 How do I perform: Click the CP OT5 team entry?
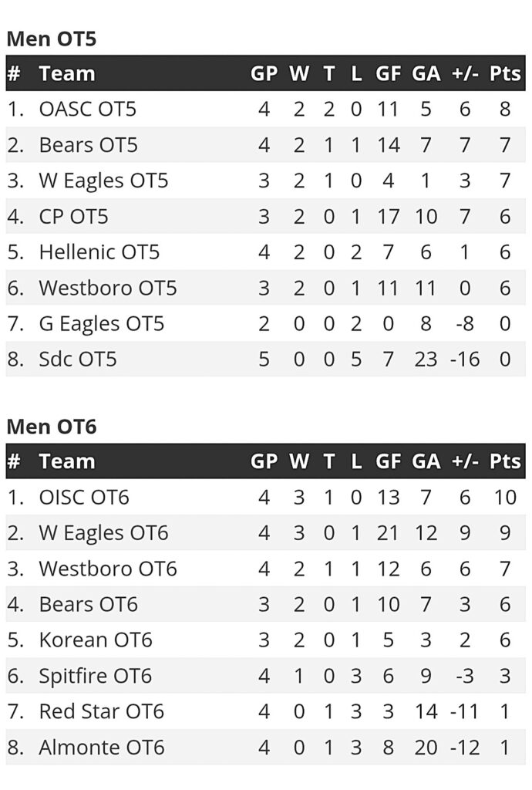pyautogui.click(x=73, y=216)
